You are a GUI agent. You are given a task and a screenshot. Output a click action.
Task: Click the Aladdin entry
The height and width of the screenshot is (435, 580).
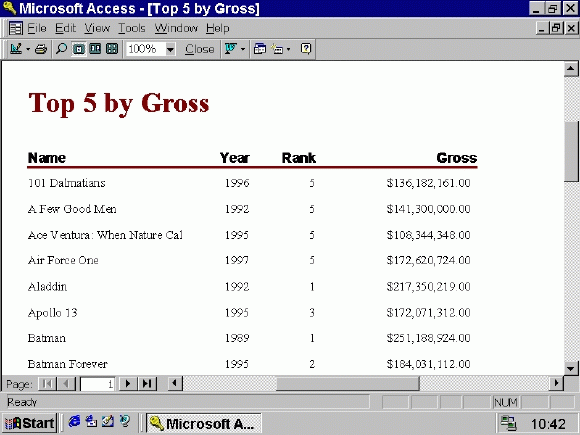(x=47, y=287)
